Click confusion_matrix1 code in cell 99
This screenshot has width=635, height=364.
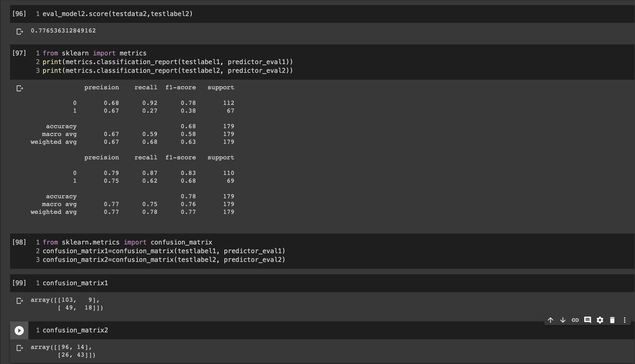coord(75,283)
